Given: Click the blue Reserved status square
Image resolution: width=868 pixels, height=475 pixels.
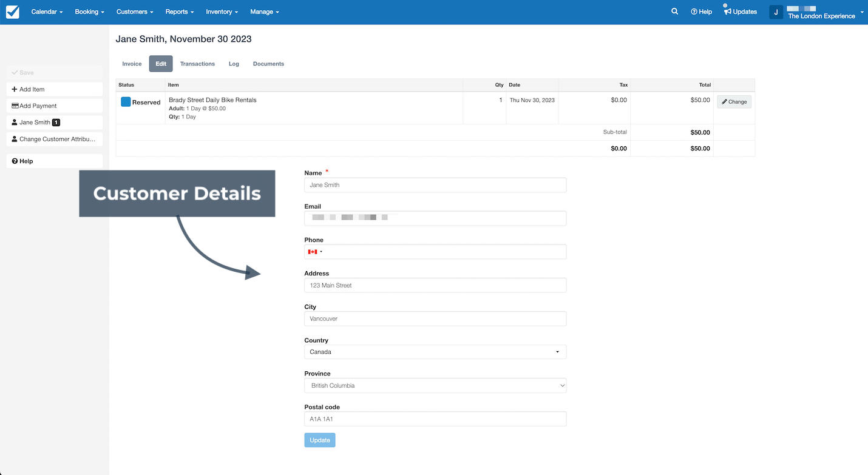Looking at the screenshot, I should tap(126, 102).
